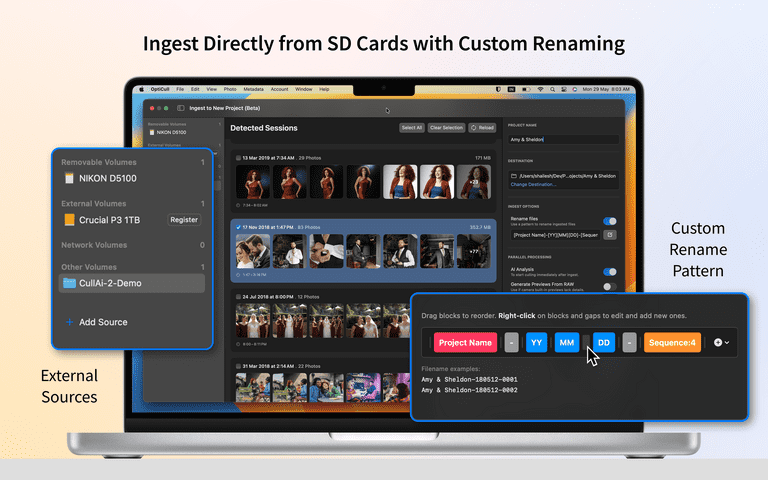Click the Change Destination link

(x=533, y=185)
